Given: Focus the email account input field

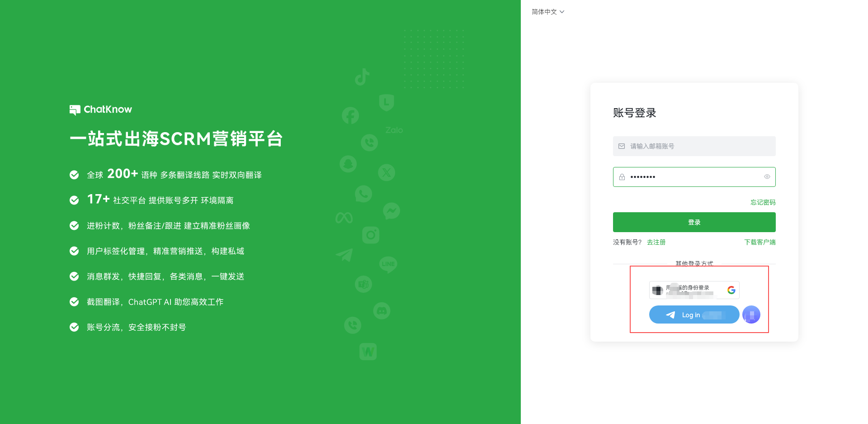Looking at the screenshot, I should [694, 146].
